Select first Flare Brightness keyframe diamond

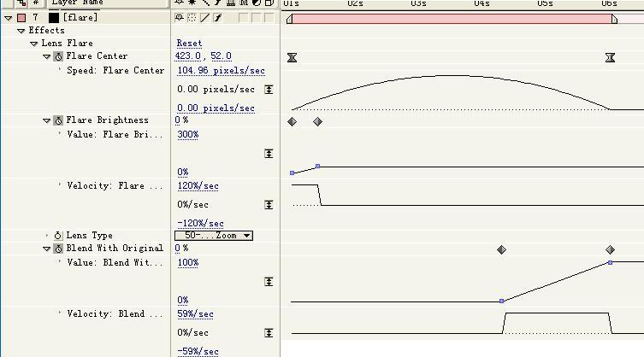292,122
